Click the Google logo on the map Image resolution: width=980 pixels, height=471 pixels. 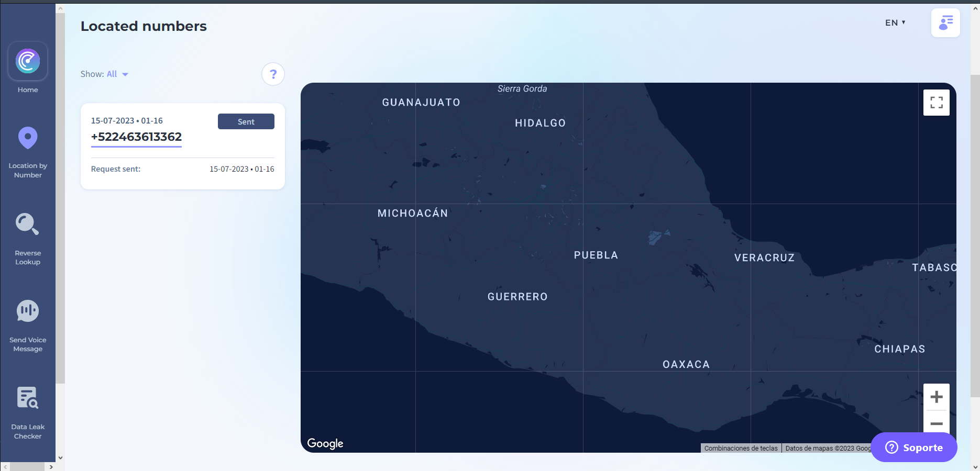325,443
